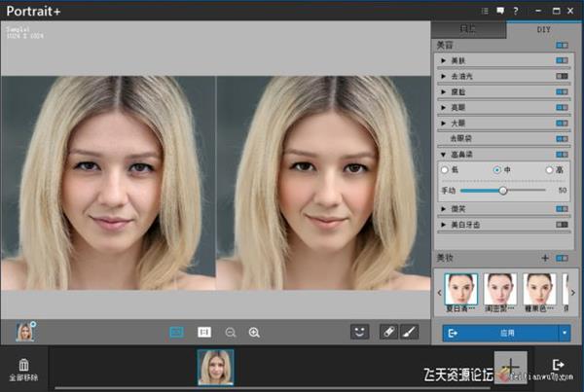Image resolution: width=584 pixels, height=392 pixels.
Task: Expand the 亮眼 section arrow
Action: coord(443,107)
